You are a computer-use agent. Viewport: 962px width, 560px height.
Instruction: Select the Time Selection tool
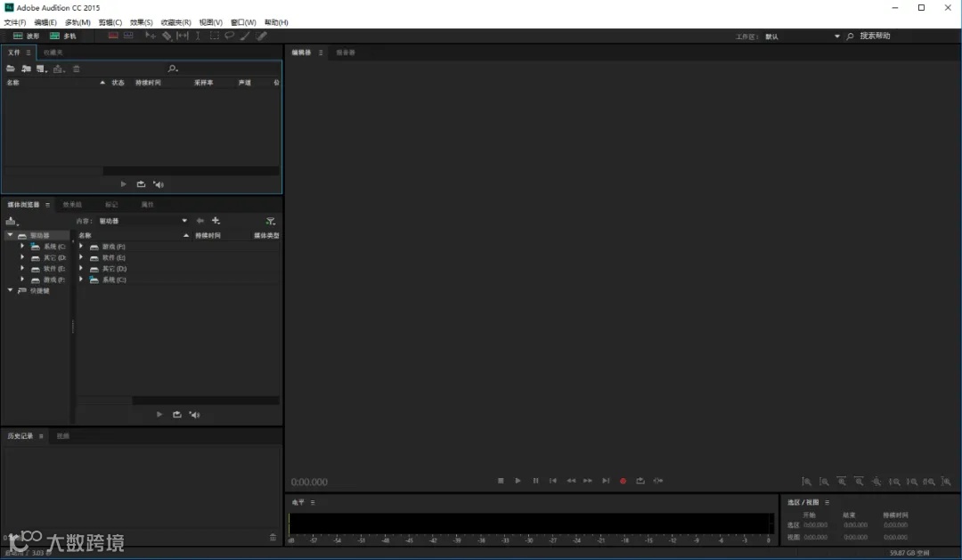(198, 36)
